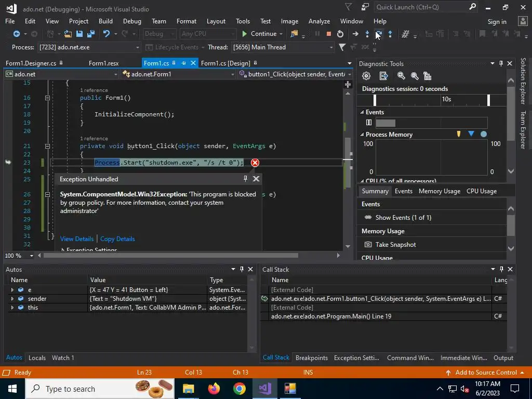The image size is (532, 399).
Task: Click the horizontal scrollbar of the code editor
Action: coord(170,256)
